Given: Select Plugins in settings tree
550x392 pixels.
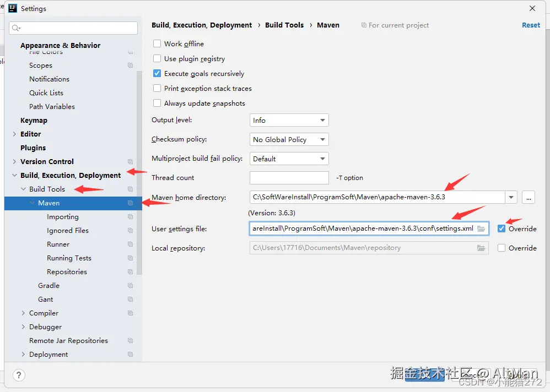Looking at the screenshot, I should [33, 148].
